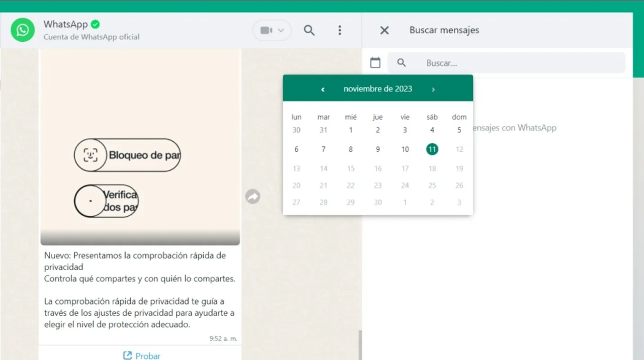
Task: Select October 30 in calendar
Action: [296, 130]
